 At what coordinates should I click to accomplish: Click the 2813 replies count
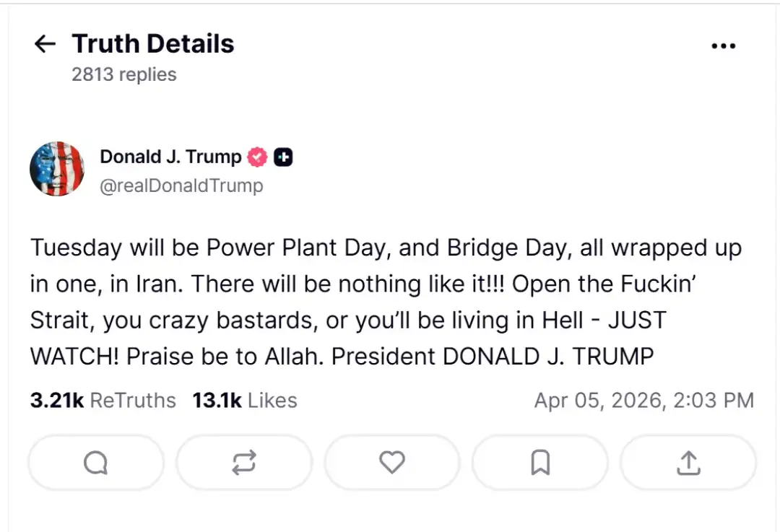pos(123,74)
